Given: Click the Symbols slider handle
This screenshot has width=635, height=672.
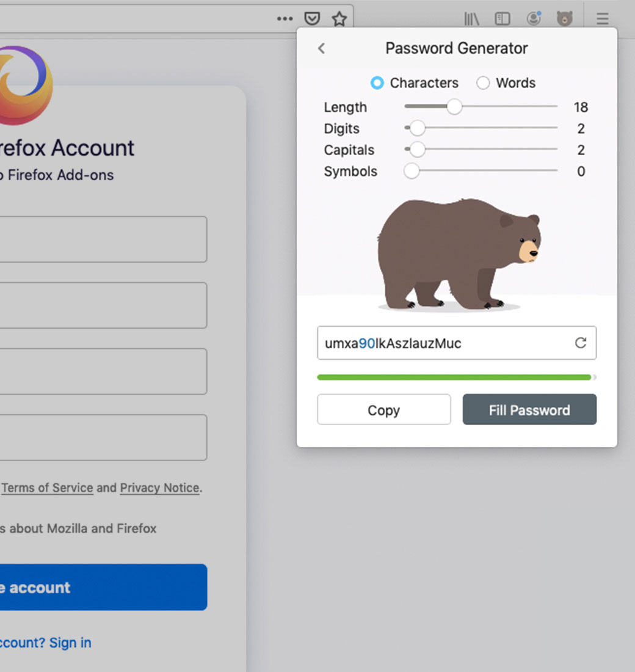Looking at the screenshot, I should [412, 171].
